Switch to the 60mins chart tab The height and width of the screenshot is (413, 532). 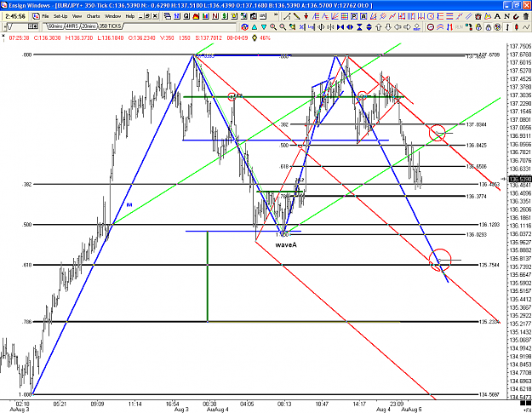pos(55,26)
